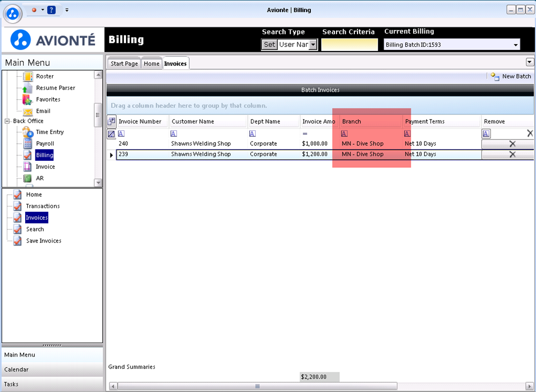Clear the filter row with the X
Viewport: 536px width, 392px height.
pyautogui.click(x=530, y=134)
